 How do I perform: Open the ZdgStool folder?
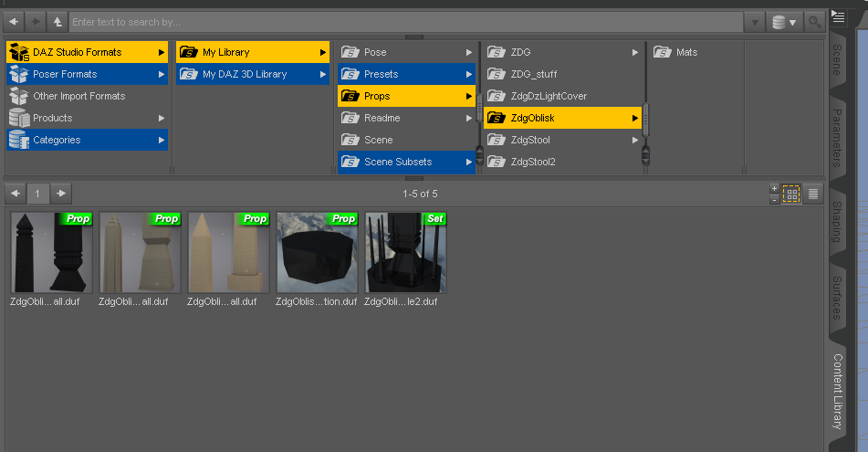(562, 140)
